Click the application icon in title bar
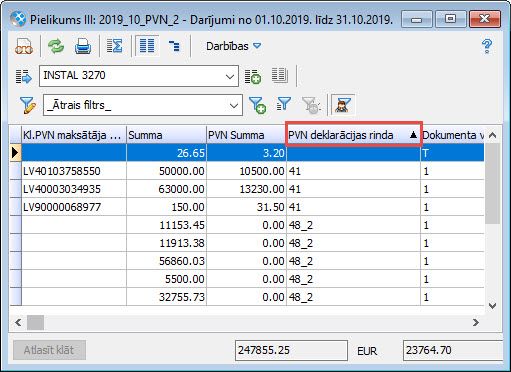 click(x=18, y=19)
